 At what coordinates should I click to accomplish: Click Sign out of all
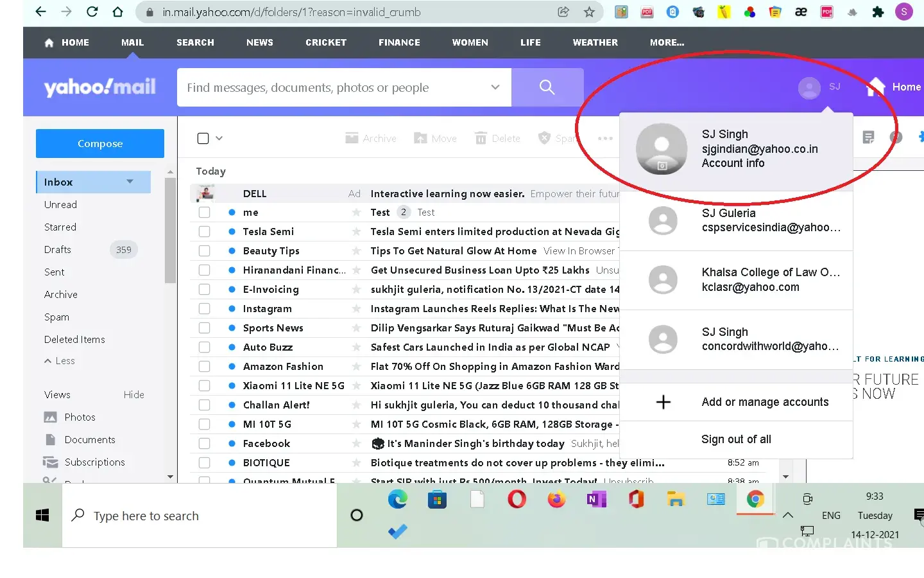(x=736, y=439)
